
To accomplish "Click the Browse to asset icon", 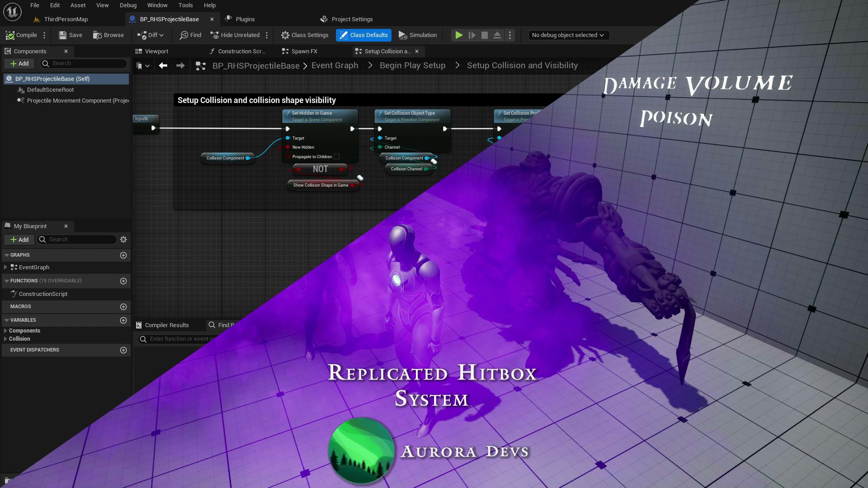I will point(98,35).
